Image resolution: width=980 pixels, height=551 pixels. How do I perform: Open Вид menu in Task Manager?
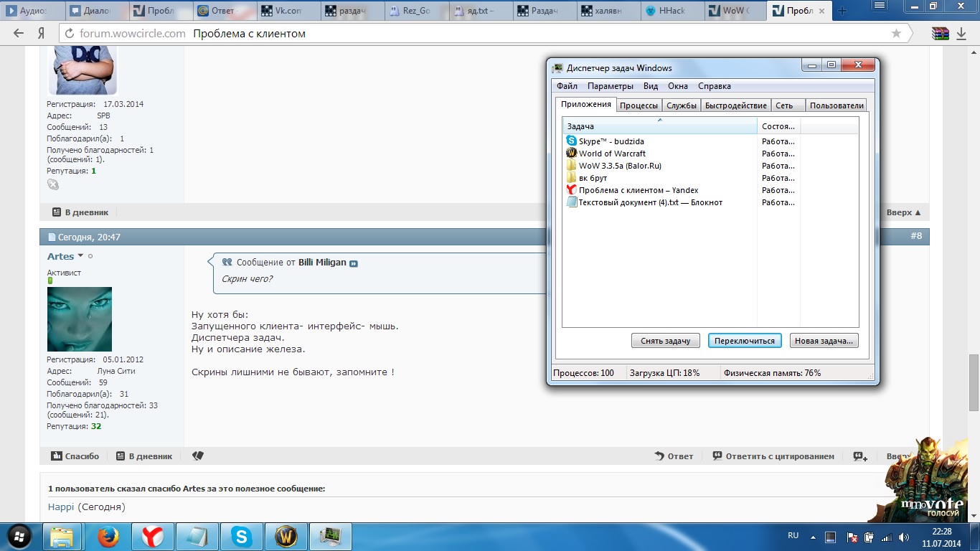[x=651, y=86]
